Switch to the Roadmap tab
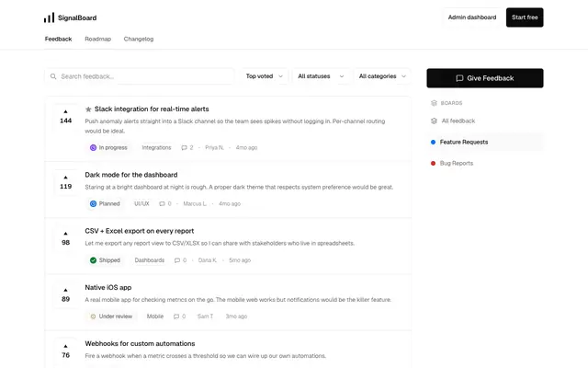 point(98,39)
